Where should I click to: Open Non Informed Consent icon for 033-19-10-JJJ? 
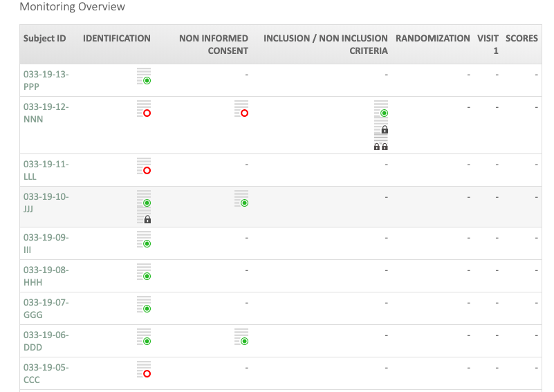tap(241, 198)
